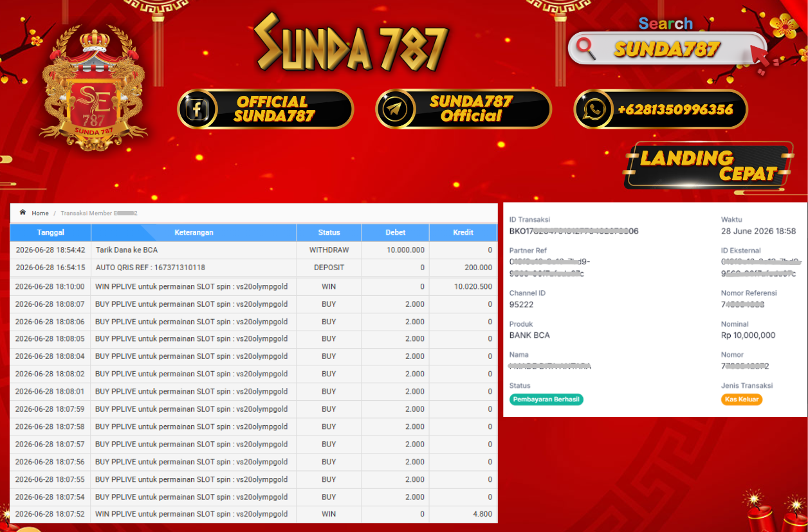
Task: Click the 200.000 kredit amount
Action: [x=478, y=268]
